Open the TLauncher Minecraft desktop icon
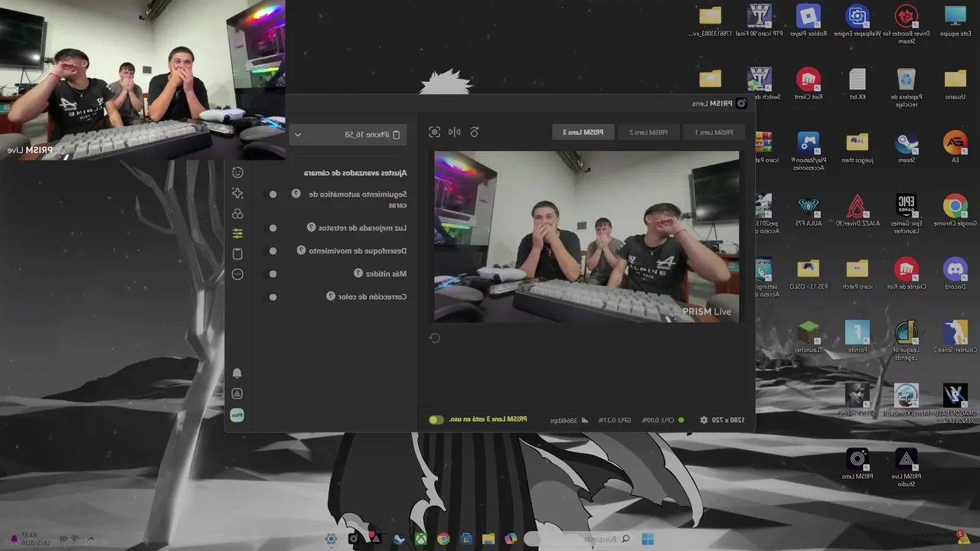The width and height of the screenshot is (980, 551). click(808, 337)
